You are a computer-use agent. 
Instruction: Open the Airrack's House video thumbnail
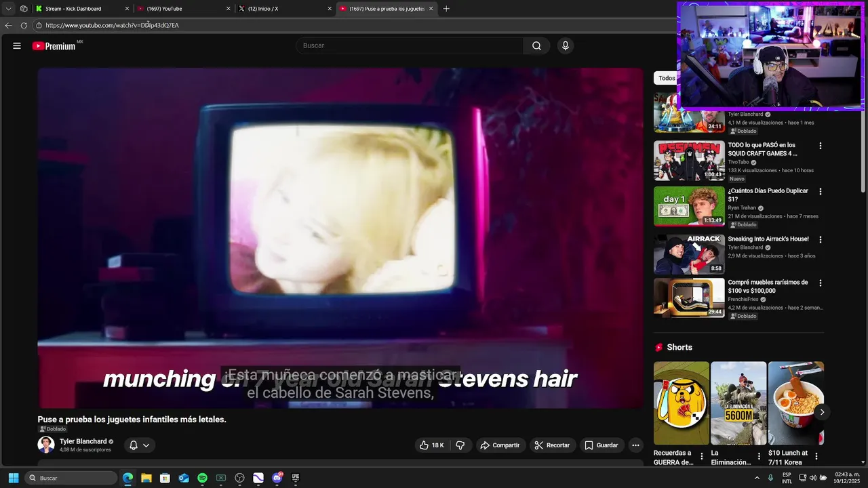689,254
